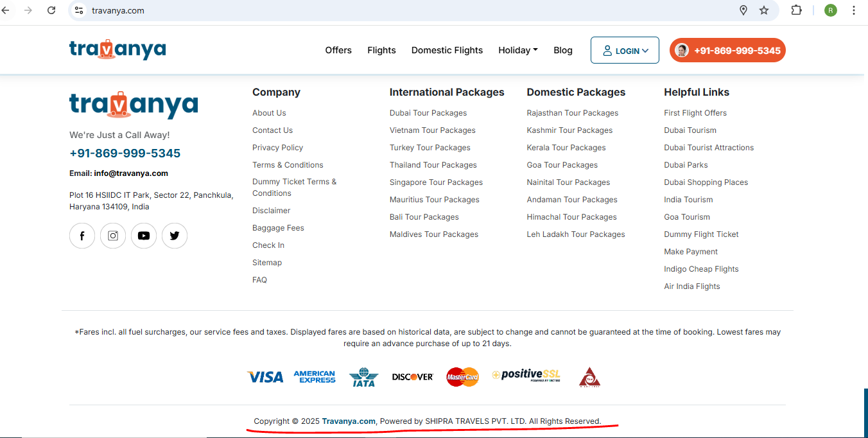Open Travanya Instagram icon
Image resolution: width=868 pixels, height=438 pixels.
tap(113, 236)
